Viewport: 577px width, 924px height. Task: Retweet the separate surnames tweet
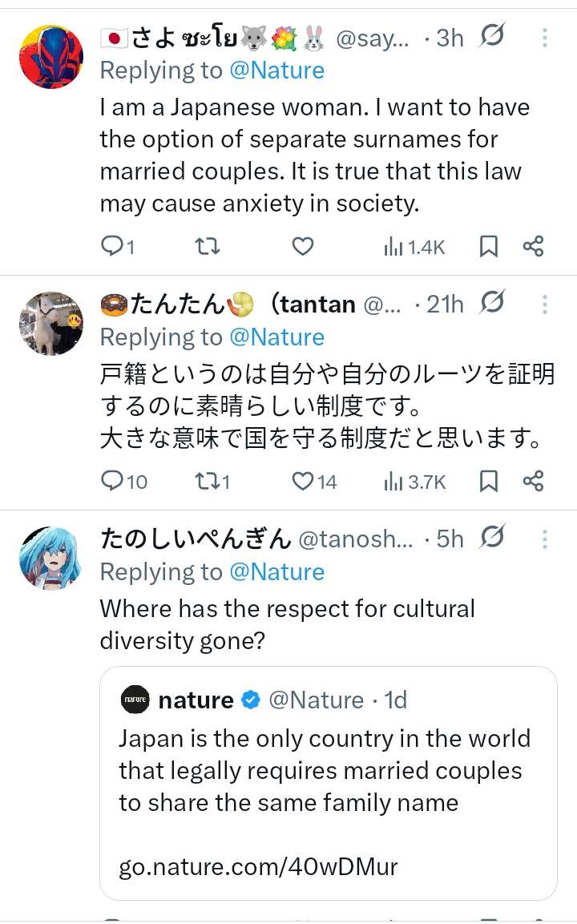(x=208, y=247)
